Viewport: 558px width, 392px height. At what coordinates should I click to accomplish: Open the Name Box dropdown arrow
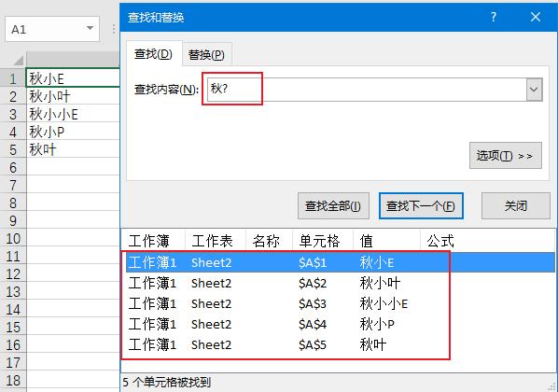pos(90,28)
